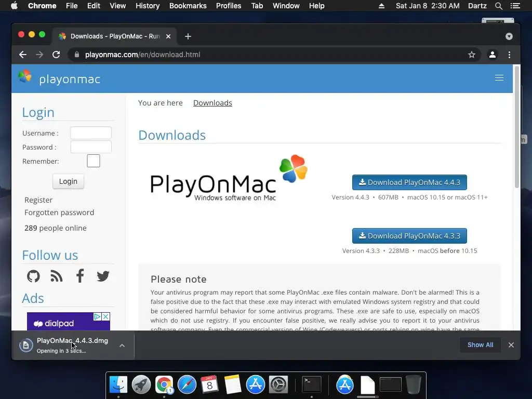Open Notes from the Dock
This screenshot has height=399, width=532.
coord(232,385)
